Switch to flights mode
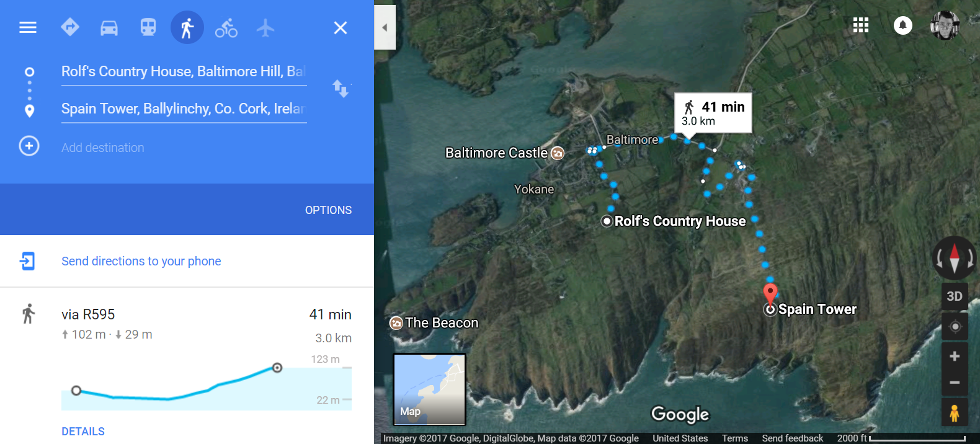Viewport: 980px width, 444px height. (265, 28)
